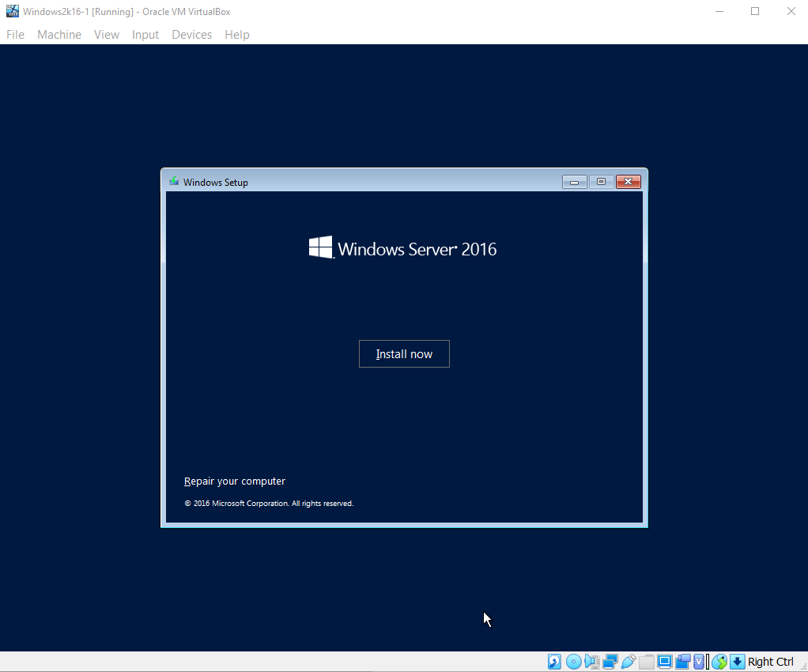Close the VirtualBox VM window

pyautogui.click(x=791, y=11)
